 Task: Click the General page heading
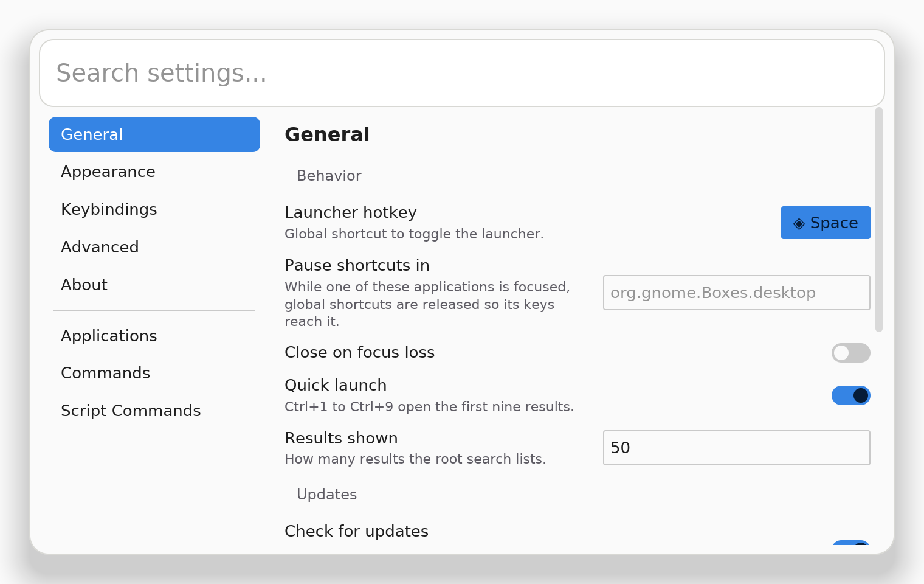tap(327, 134)
